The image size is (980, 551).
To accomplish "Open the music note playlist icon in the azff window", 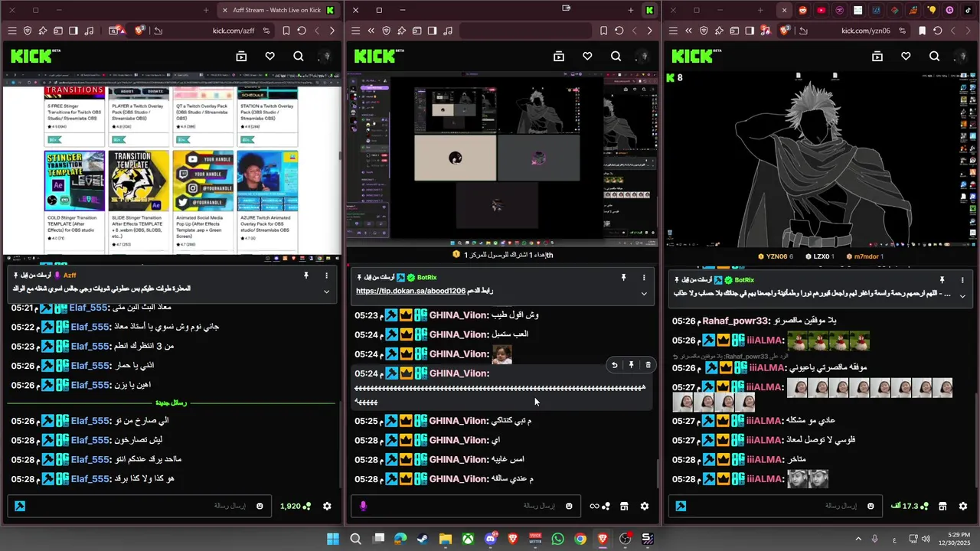I will pyautogui.click(x=89, y=31).
